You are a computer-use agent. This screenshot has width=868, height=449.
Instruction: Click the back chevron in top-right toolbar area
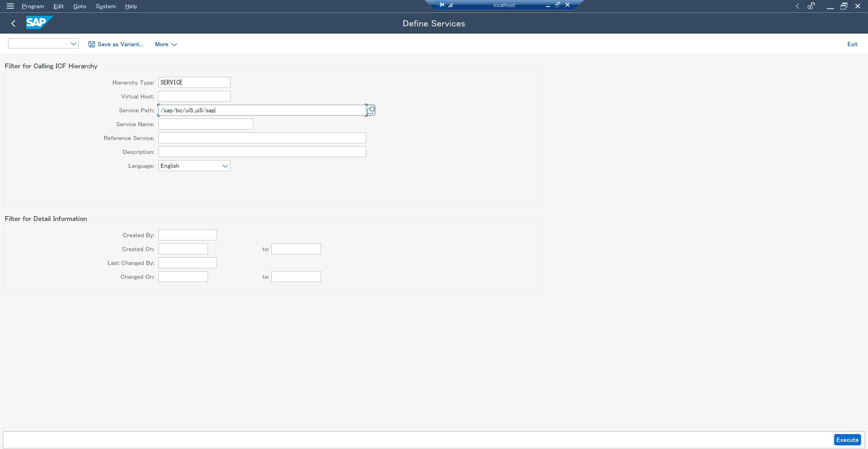pyautogui.click(x=797, y=6)
